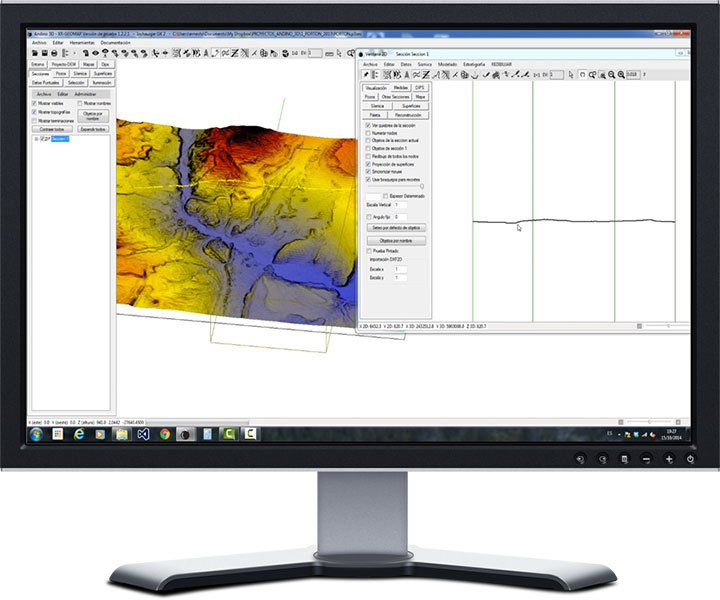Click the ruler measure icon in main toolbar
Image resolution: width=720 pixels, height=600 pixels.
click(x=329, y=54)
